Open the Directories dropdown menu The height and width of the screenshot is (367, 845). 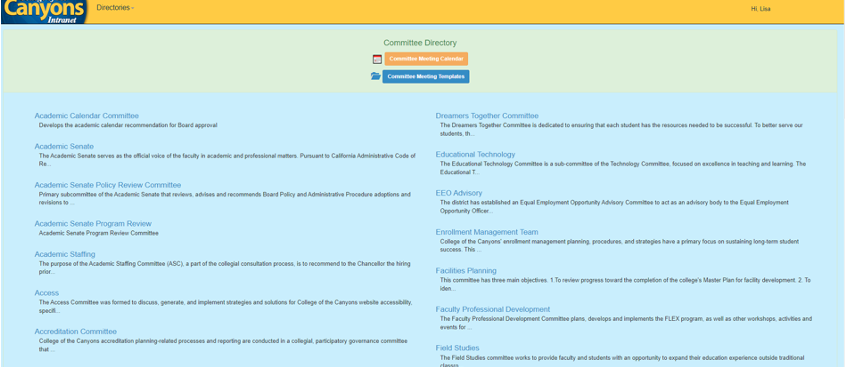pyautogui.click(x=115, y=8)
